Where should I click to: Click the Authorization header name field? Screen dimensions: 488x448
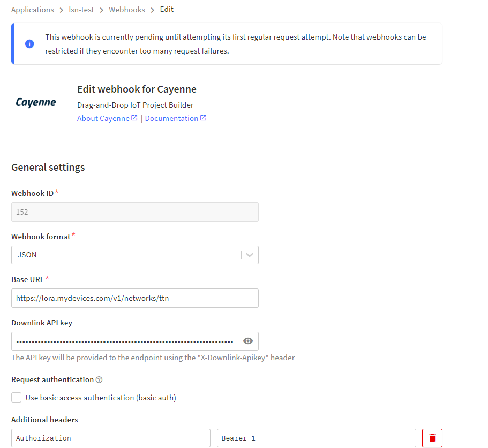(x=111, y=438)
